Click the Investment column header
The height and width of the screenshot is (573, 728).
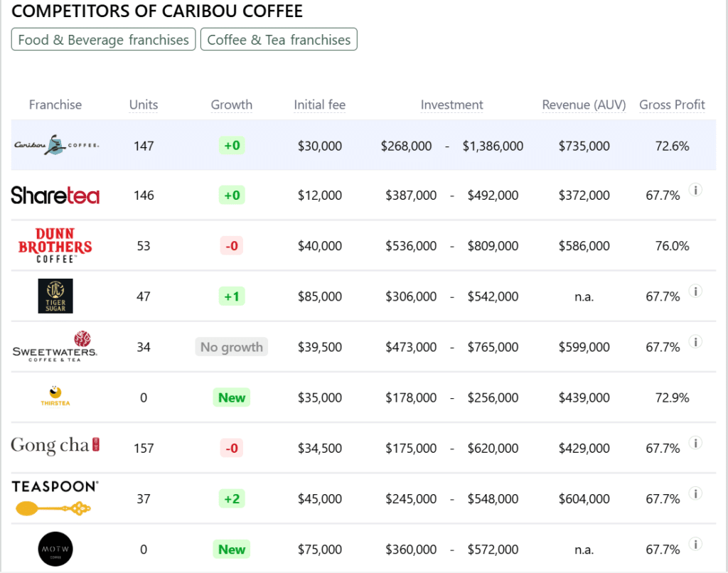coord(451,105)
